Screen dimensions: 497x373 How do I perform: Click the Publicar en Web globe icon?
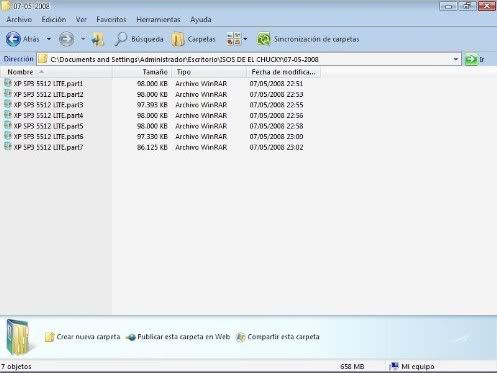(x=131, y=337)
